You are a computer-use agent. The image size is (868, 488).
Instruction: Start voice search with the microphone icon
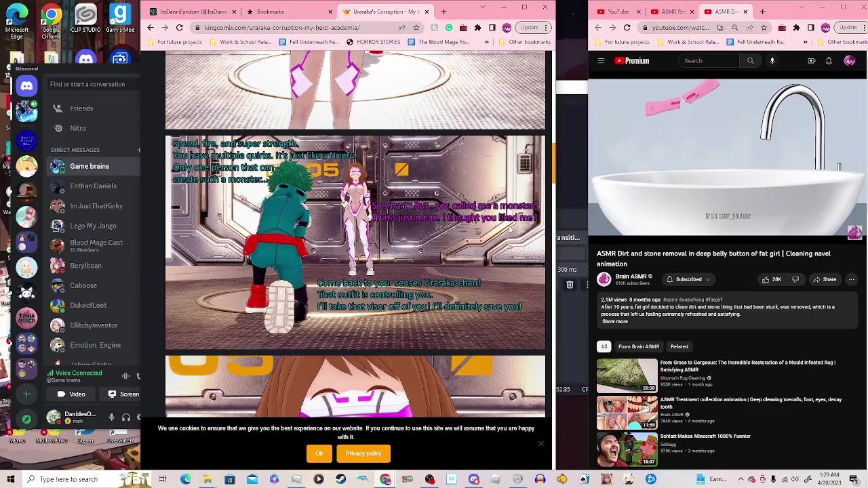click(772, 61)
